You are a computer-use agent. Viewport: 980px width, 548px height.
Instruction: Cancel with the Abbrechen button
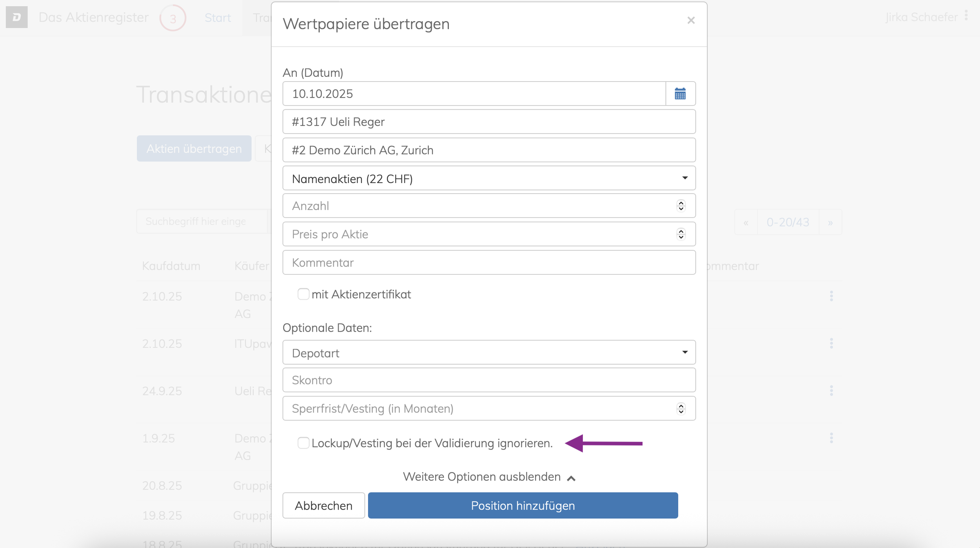click(x=323, y=506)
